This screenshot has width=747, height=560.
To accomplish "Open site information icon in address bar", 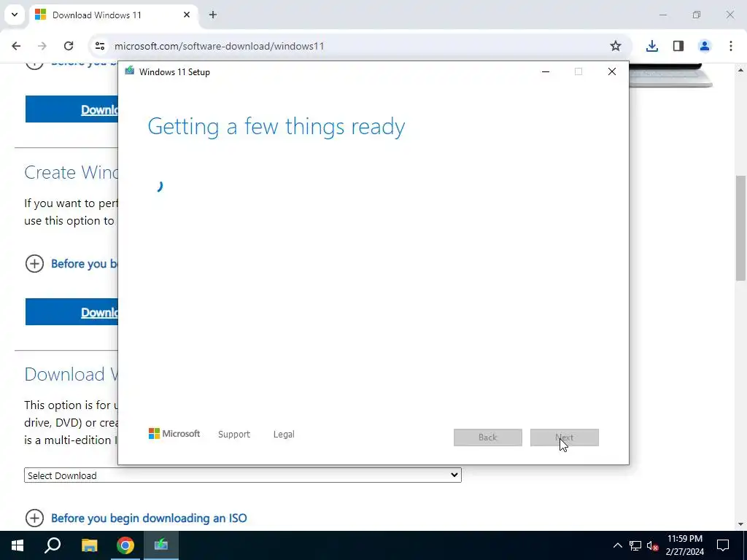I will 99,46.
